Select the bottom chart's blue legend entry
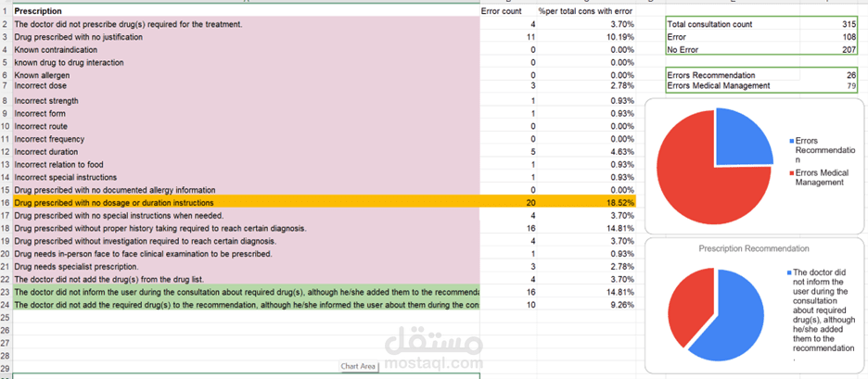868x379 pixels. (x=821, y=315)
